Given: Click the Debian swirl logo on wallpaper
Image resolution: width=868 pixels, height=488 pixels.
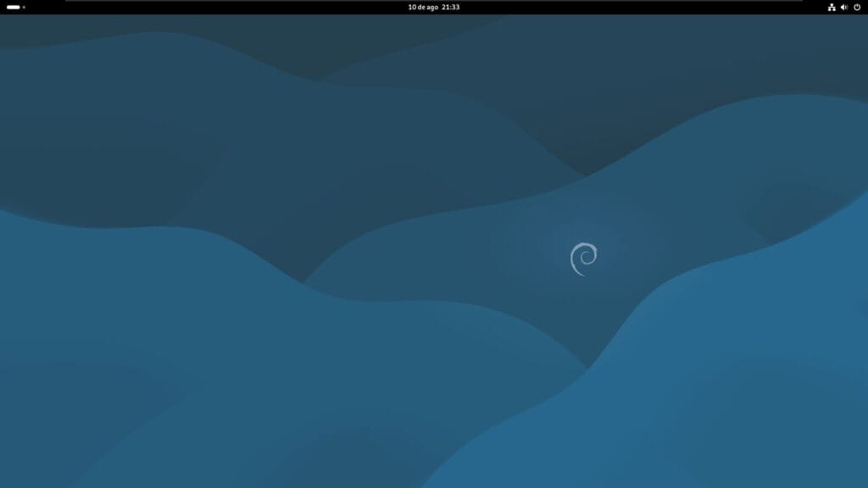Looking at the screenshot, I should click(x=583, y=258).
